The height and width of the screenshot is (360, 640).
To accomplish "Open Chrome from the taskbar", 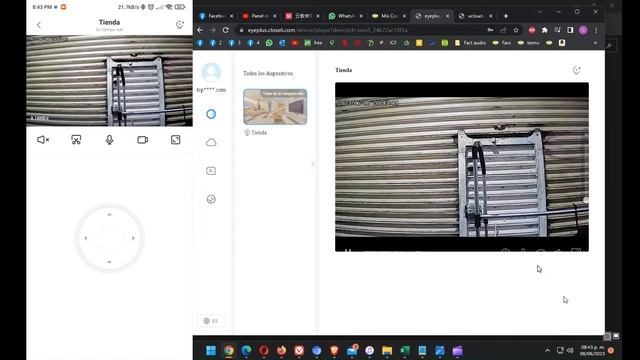I will point(229,351).
